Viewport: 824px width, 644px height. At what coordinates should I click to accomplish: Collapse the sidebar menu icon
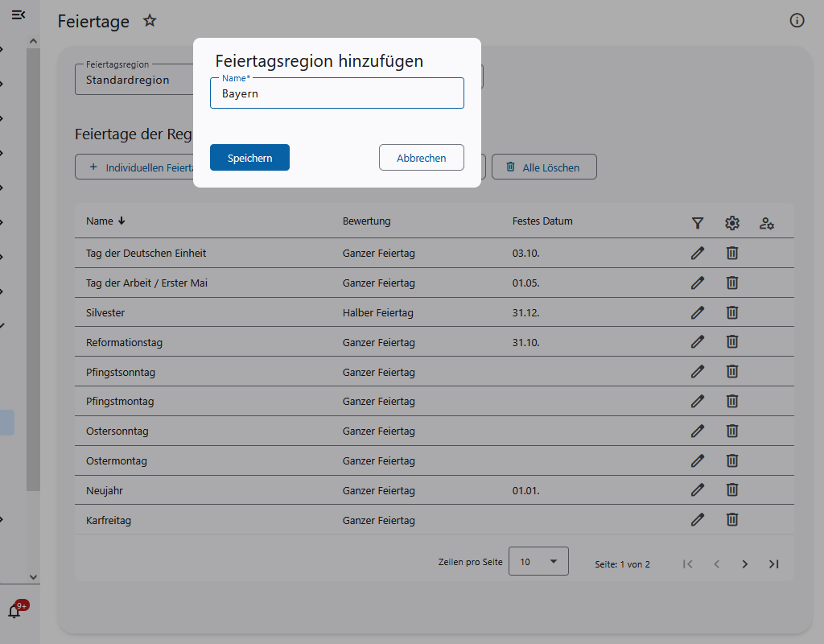pos(19,15)
